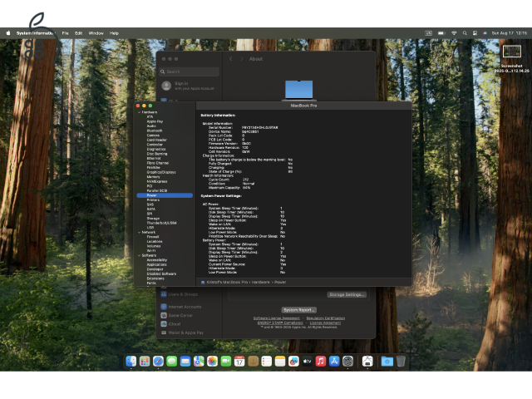Image resolution: width=532 pixels, height=399 pixels.
Task: Open System Settings in the Dock
Action: [348, 362]
